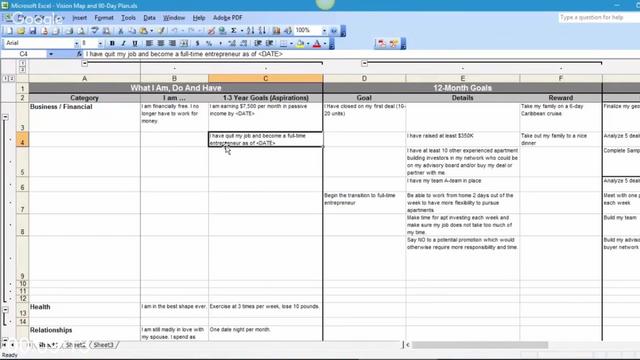Image resolution: width=640 pixels, height=360 pixels.
Task: Open the Fill Color dropdown arrow
Action: [x=308, y=43]
